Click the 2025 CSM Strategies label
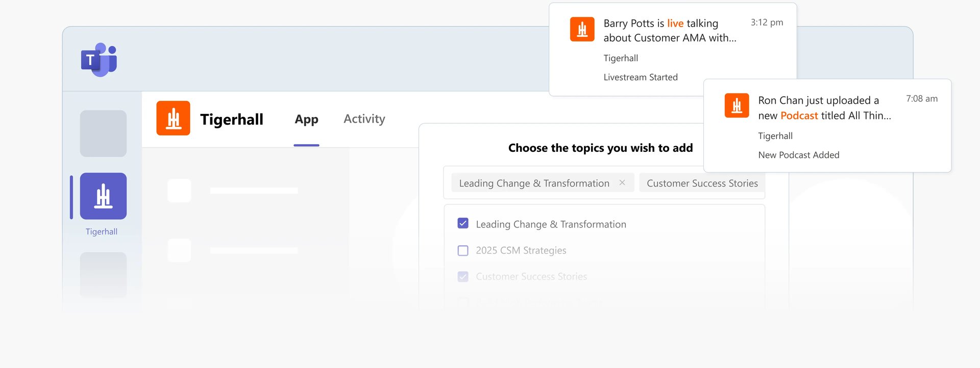 point(521,250)
